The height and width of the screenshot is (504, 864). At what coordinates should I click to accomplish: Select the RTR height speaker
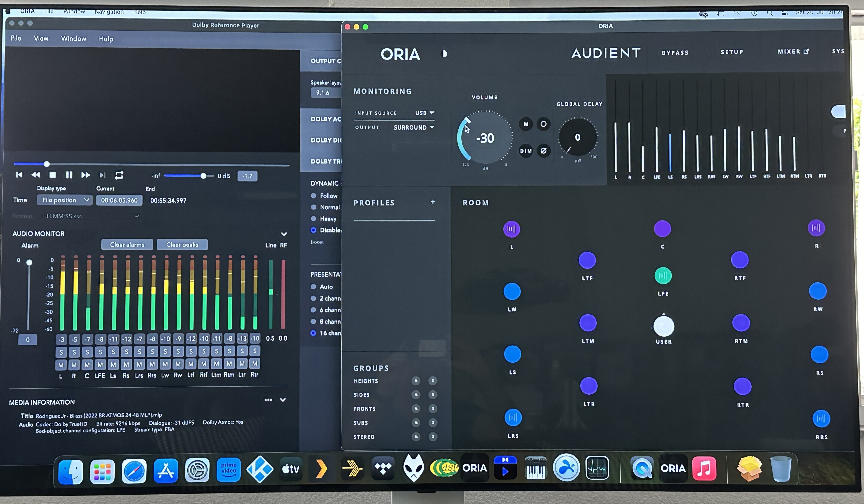pos(742,386)
